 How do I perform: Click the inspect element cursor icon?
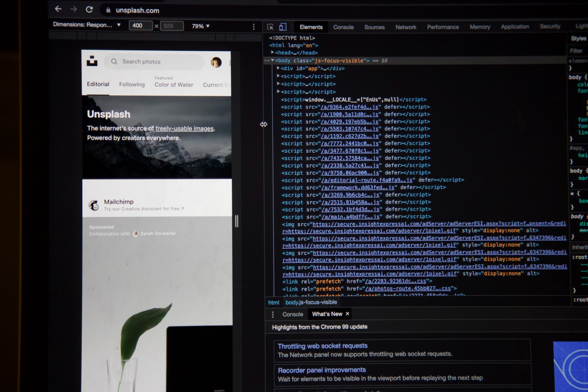point(270,28)
